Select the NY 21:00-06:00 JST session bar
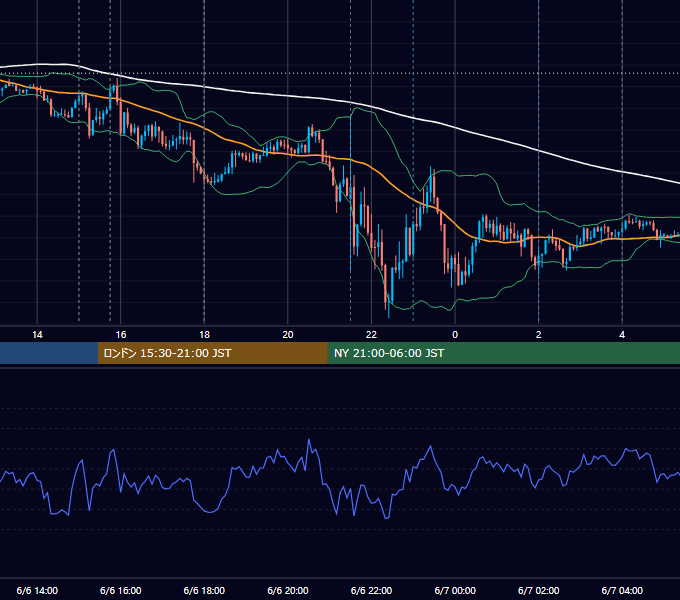This screenshot has height=600, width=680. pyautogui.click(x=503, y=353)
